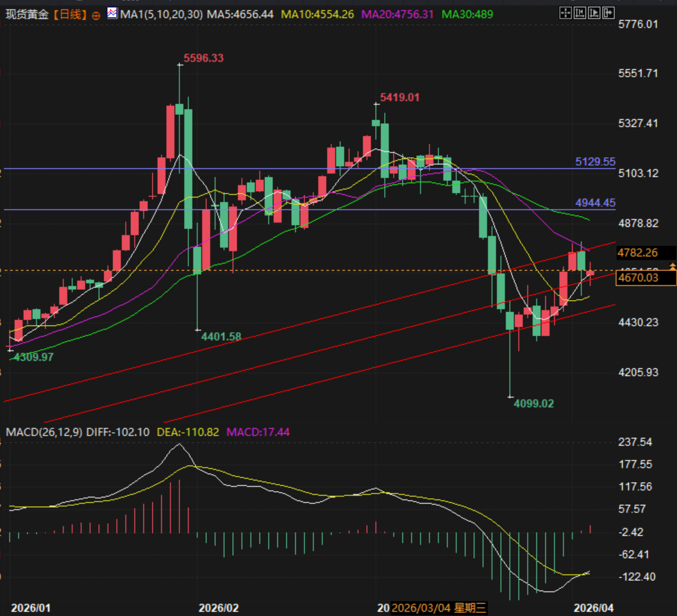The height and width of the screenshot is (616, 677).
Task: Click the MACD:17.44 value
Action: pyautogui.click(x=258, y=431)
